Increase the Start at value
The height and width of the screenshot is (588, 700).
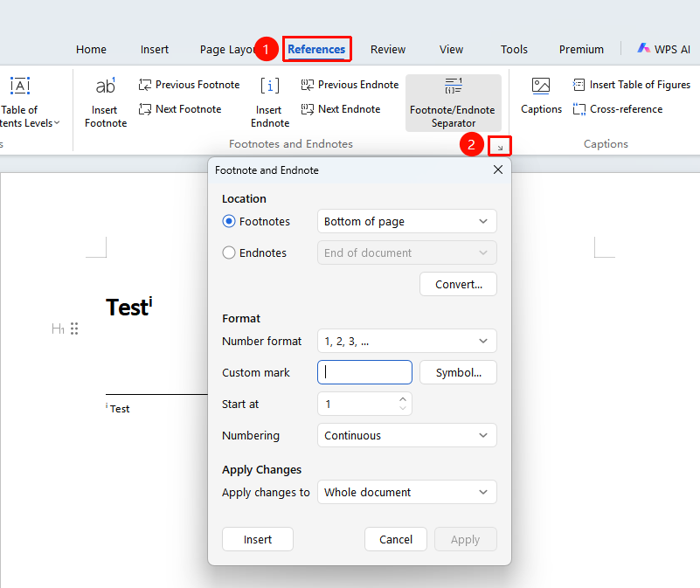click(x=403, y=399)
